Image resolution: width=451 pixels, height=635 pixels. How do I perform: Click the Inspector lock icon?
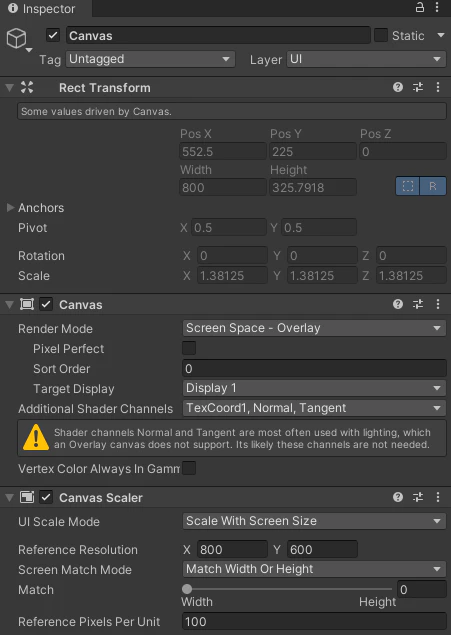point(420,7)
